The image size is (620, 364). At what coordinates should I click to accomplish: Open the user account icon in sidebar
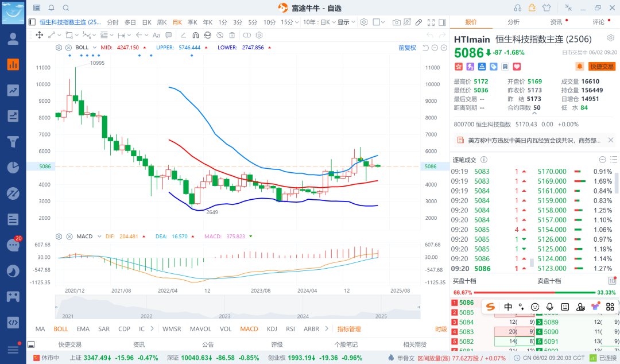pyautogui.click(x=13, y=39)
